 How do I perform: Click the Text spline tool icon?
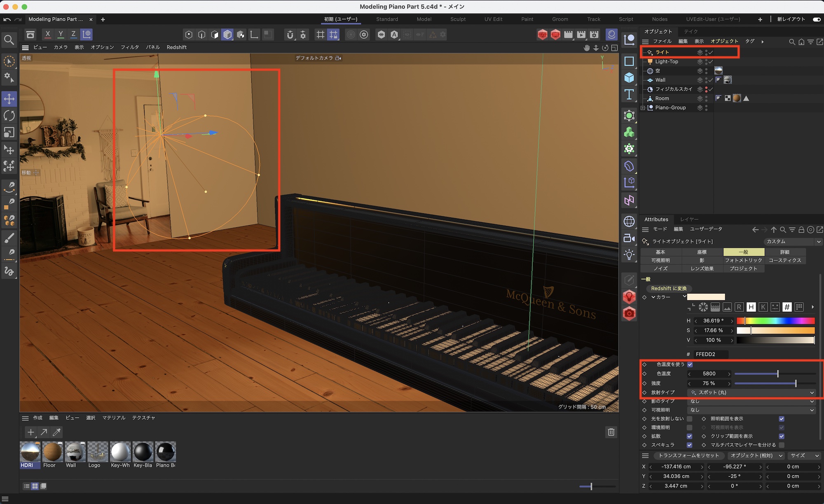point(629,95)
